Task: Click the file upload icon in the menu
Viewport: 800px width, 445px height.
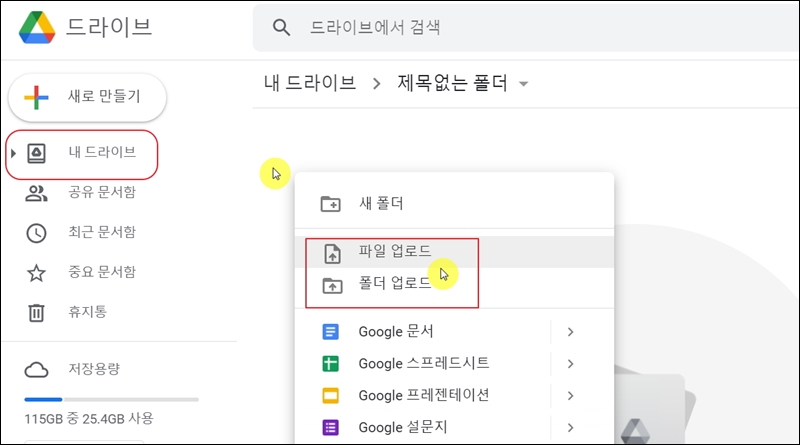Action: click(333, 253)
